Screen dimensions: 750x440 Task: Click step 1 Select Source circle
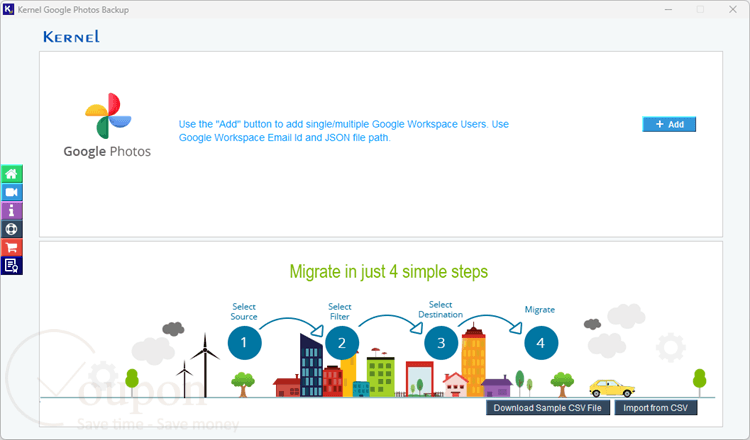coord(244,343)
